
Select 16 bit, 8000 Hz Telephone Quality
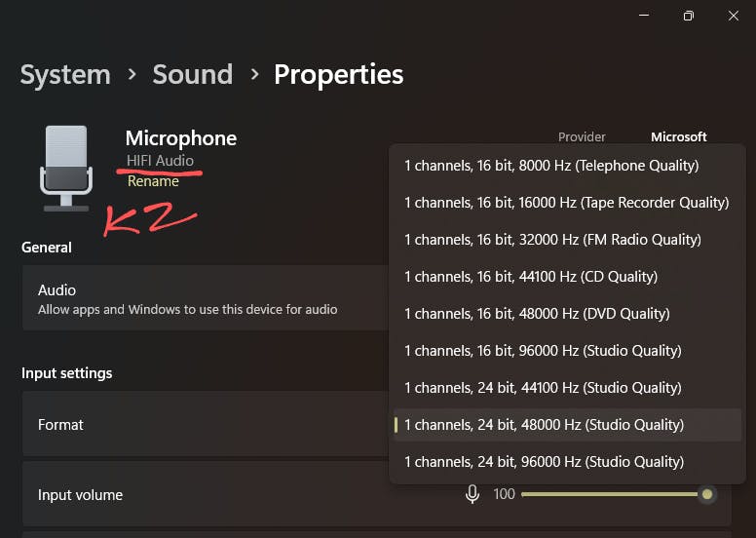coord(551,166)
